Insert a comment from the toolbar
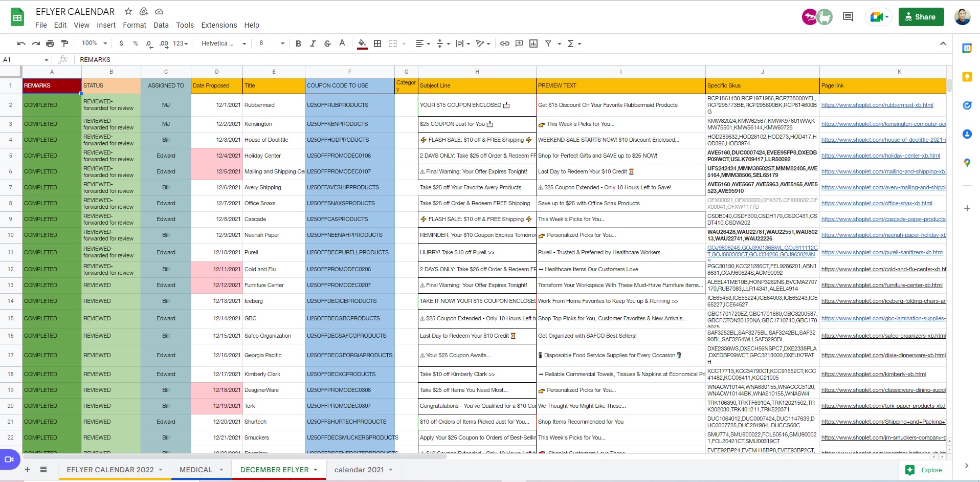 tap(519, 43)
